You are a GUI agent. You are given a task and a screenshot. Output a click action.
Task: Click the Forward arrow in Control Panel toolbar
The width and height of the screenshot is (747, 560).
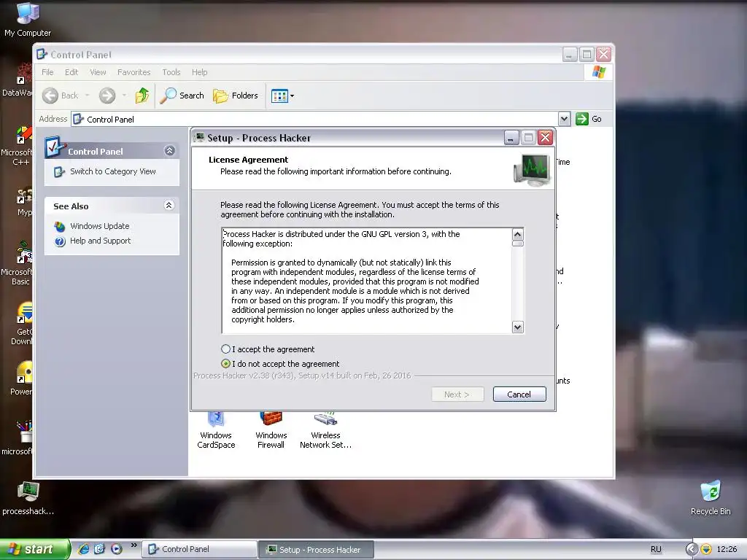click(107, 96)
